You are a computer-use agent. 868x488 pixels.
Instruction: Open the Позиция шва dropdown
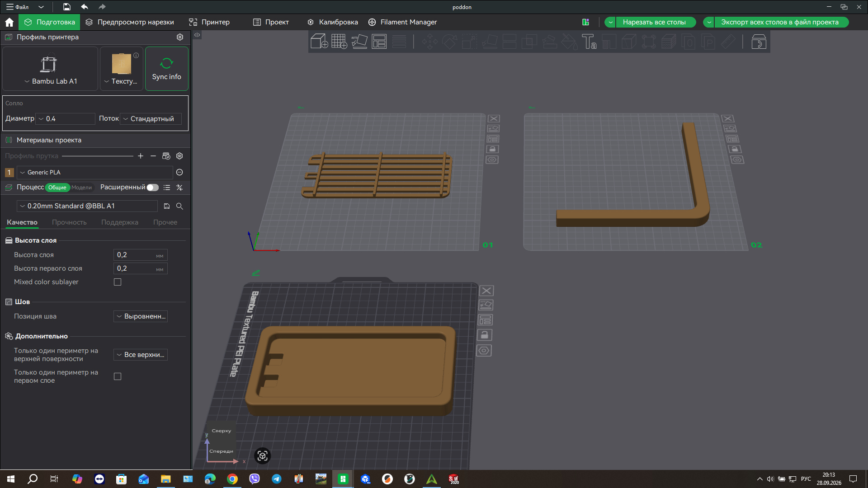pyautogui.click(x=141, y=316)
